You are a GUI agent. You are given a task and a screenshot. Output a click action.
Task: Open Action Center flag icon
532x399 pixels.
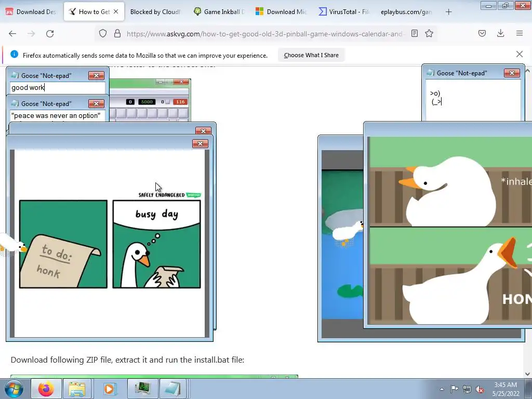(x=454, y=389)
